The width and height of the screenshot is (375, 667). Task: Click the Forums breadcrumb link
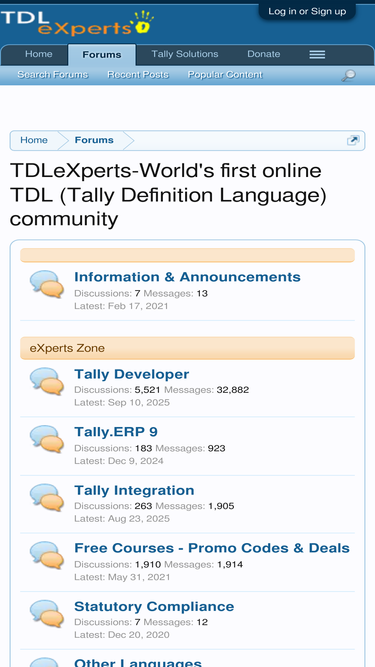click(x=94, y=140)
